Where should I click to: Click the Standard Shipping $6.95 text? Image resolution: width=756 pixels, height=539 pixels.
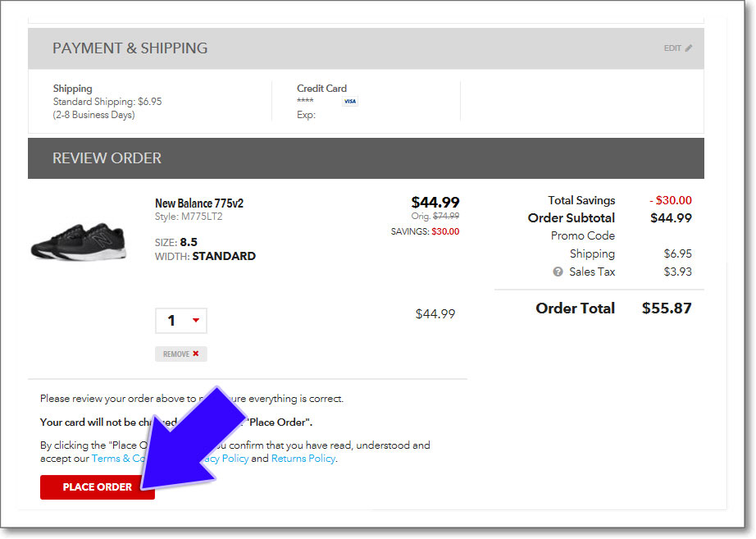pos(107,102)
